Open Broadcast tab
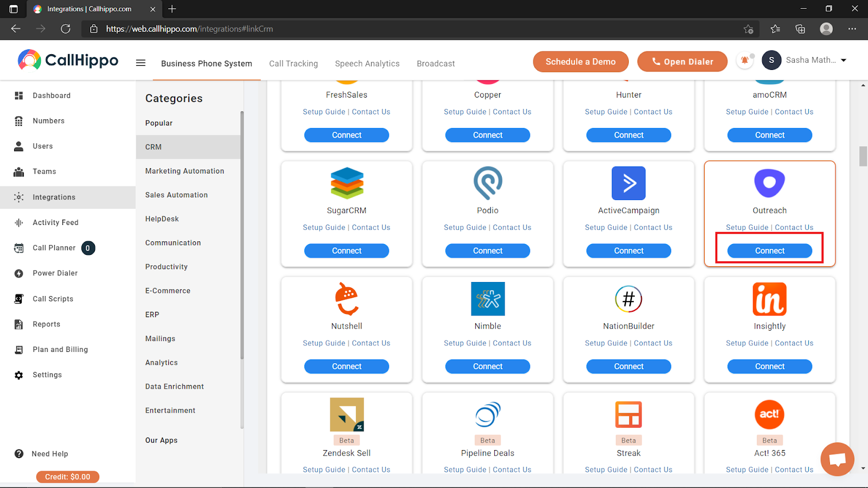 (x=436, y=63)
